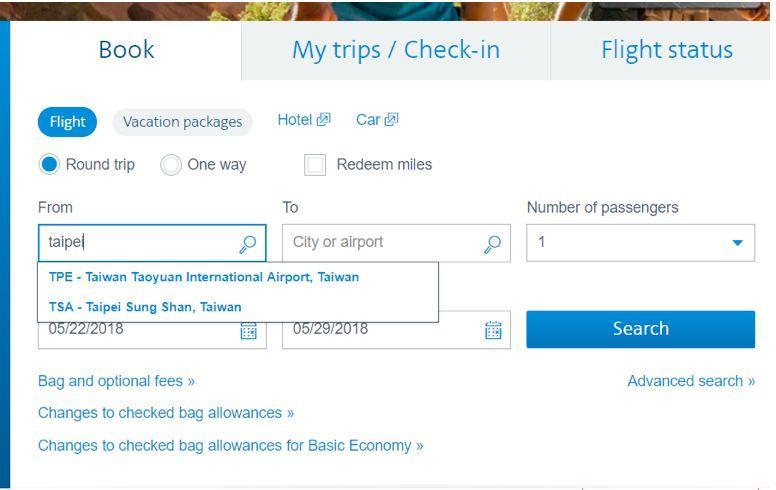Choose TSA Taipei Sung Shan suggestion
The image size is (776, 490).
click(145, 307)
